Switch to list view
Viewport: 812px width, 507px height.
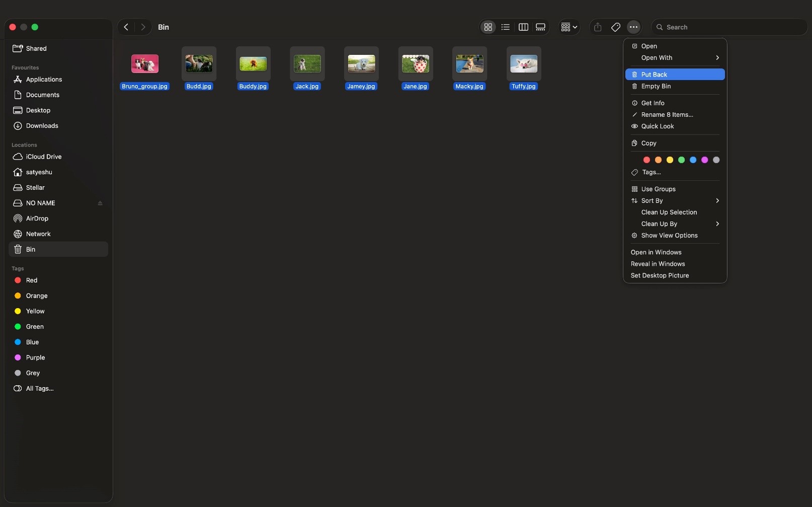pyautogui.click(x=506, y=27)
